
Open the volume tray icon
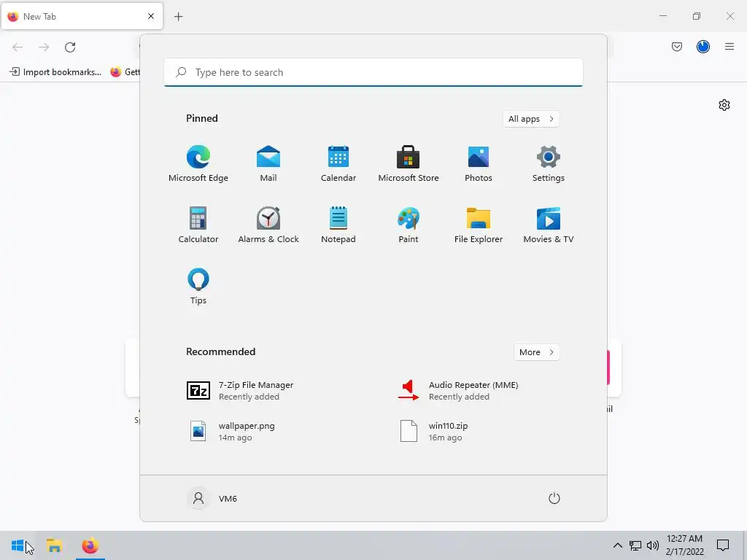(653, 545)
